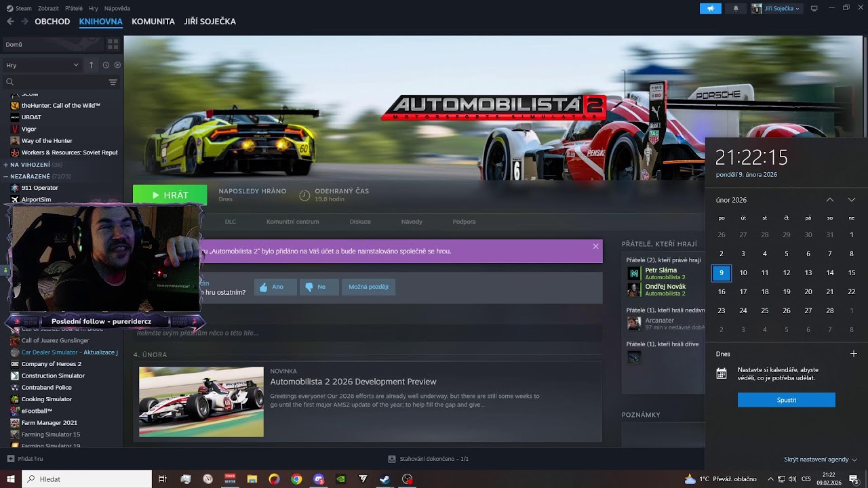The height and width of the screenshot is (488, 868).
Task: Click the Možná později button
Action: (x=368, y=287)
